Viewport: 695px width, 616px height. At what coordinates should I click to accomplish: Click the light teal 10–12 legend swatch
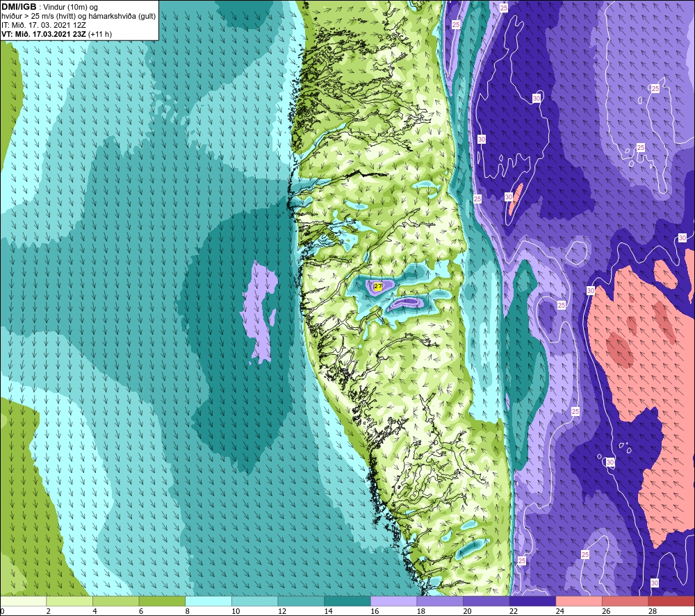[255, 601]
